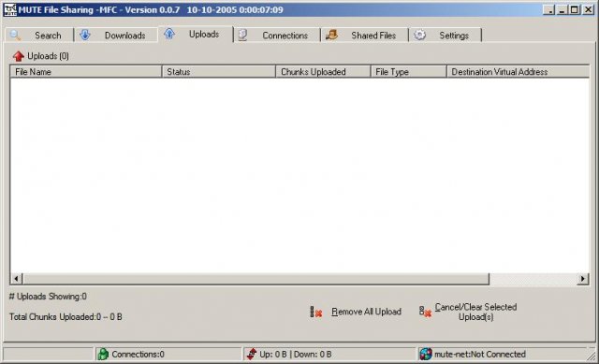Viewport: 599px width, 364px height.
Task: Click the mute-net globe status icon
Action: [425, 354]
